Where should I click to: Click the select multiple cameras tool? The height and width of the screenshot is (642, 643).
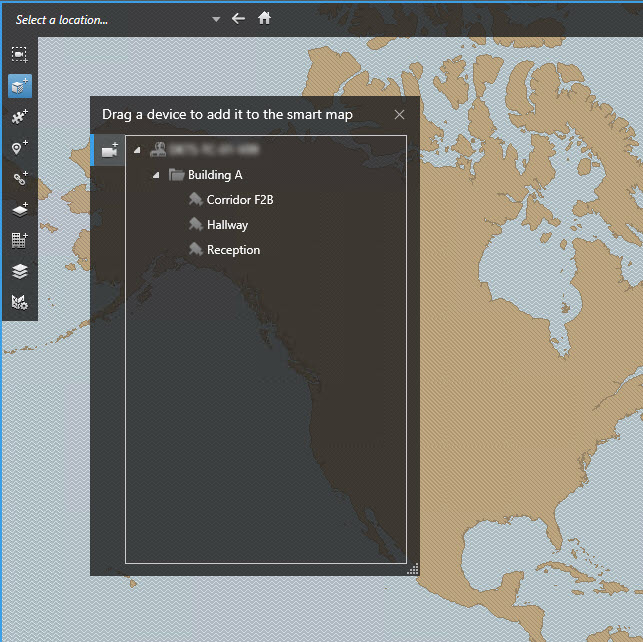tap(20, 55)
